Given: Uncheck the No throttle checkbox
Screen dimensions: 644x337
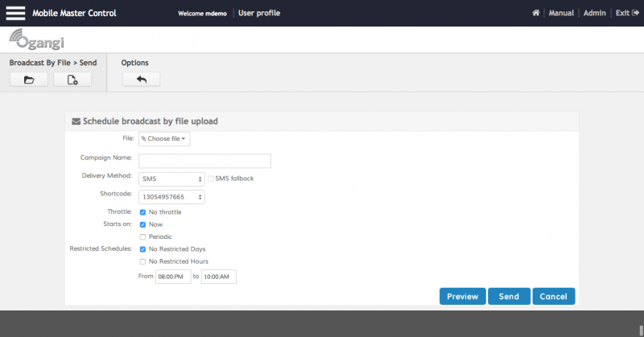Looking at the screenshot, I should pyautogui.click(x=142, y=212).
